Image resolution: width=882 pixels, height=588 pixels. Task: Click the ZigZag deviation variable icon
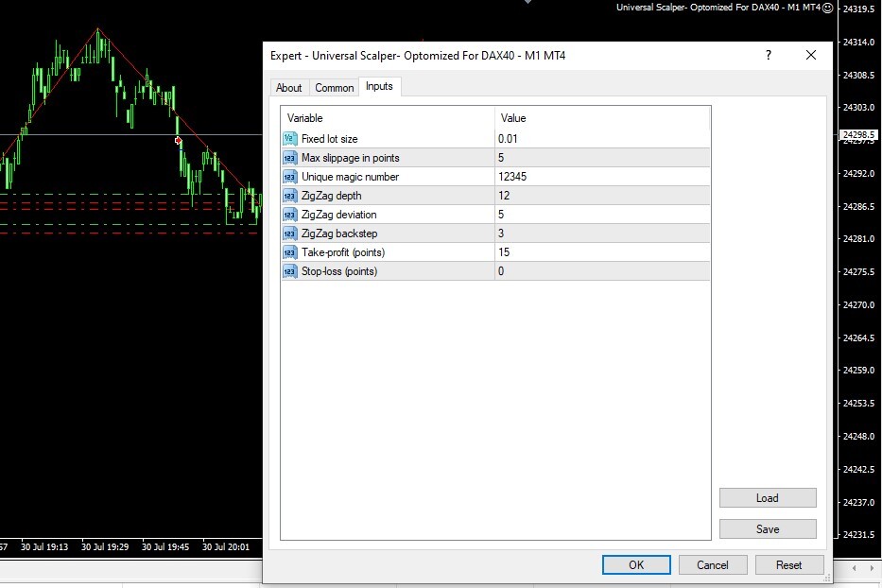(289, 215)
